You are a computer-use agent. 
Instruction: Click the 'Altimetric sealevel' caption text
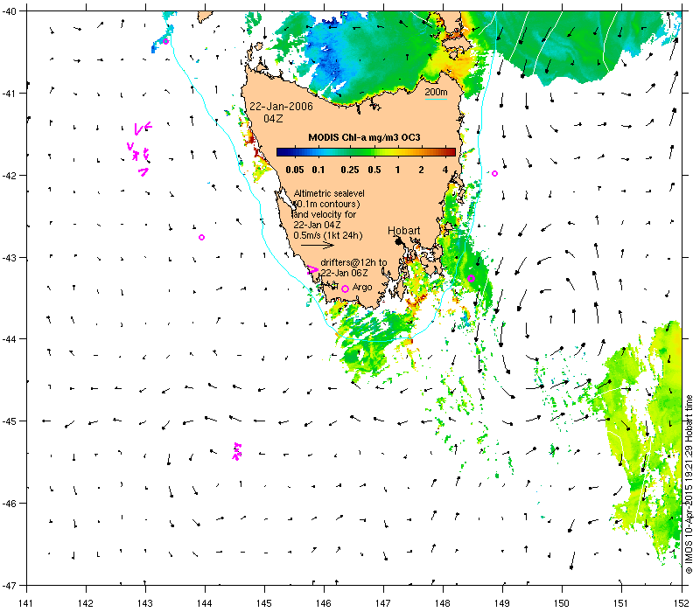[x=329, y=193]
